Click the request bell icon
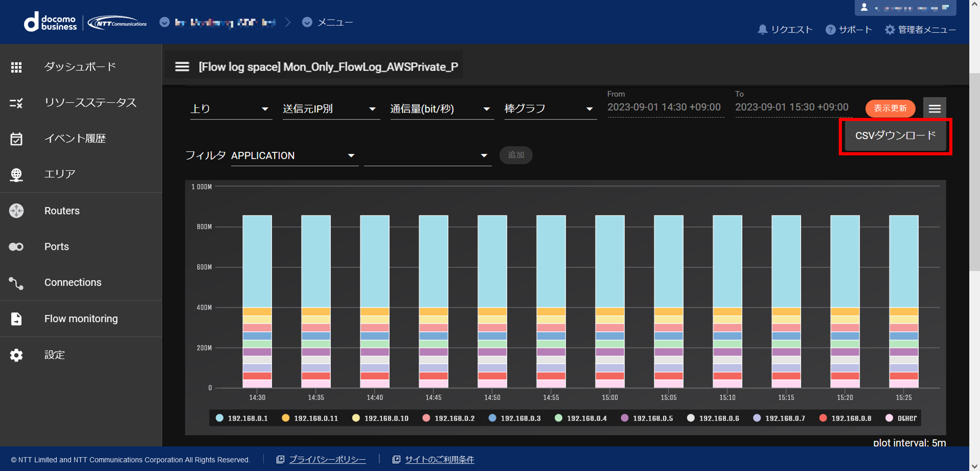 762,29
